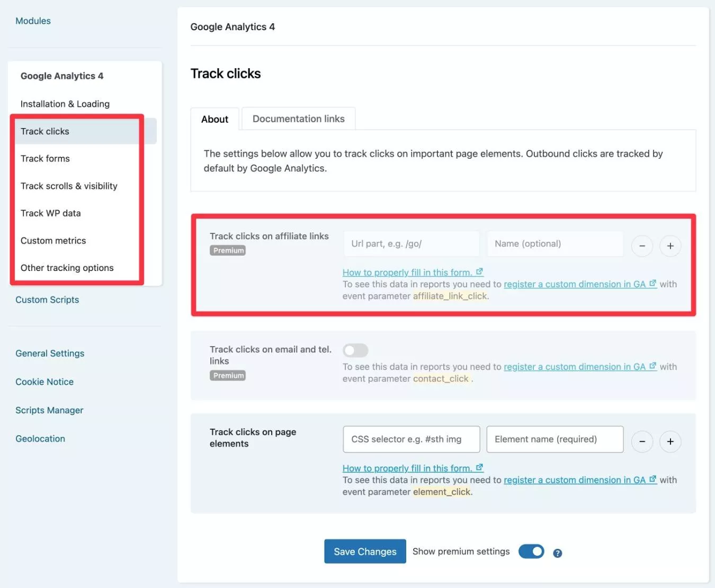
Task: Open the premium settings help question icon
Action: (557, 553)
